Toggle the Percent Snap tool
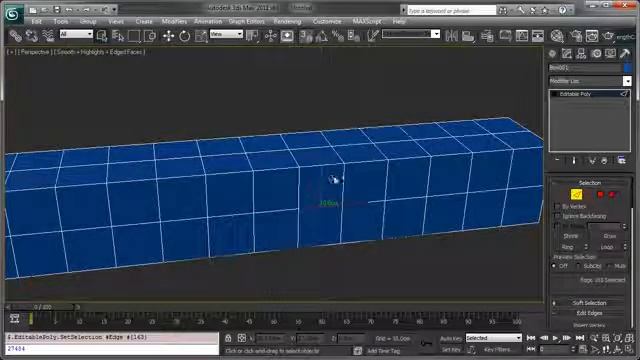The width and height of the screenshot is (640, 360). pos(338,36)
